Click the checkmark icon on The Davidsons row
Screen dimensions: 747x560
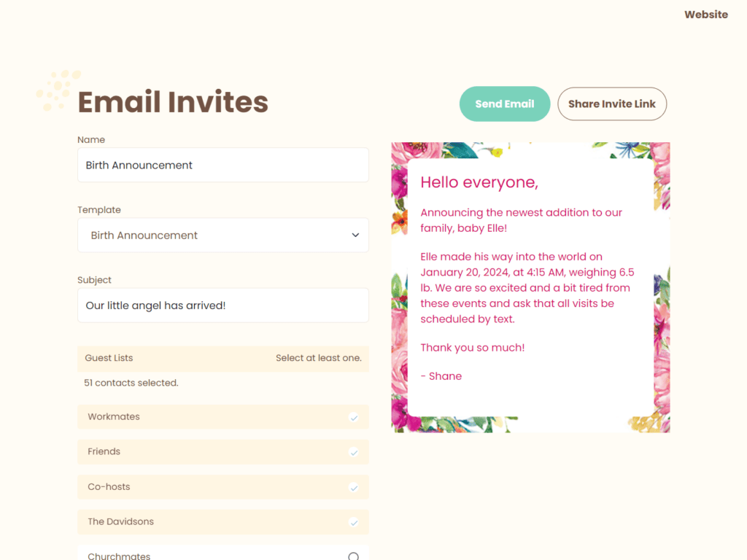[355, 522]
